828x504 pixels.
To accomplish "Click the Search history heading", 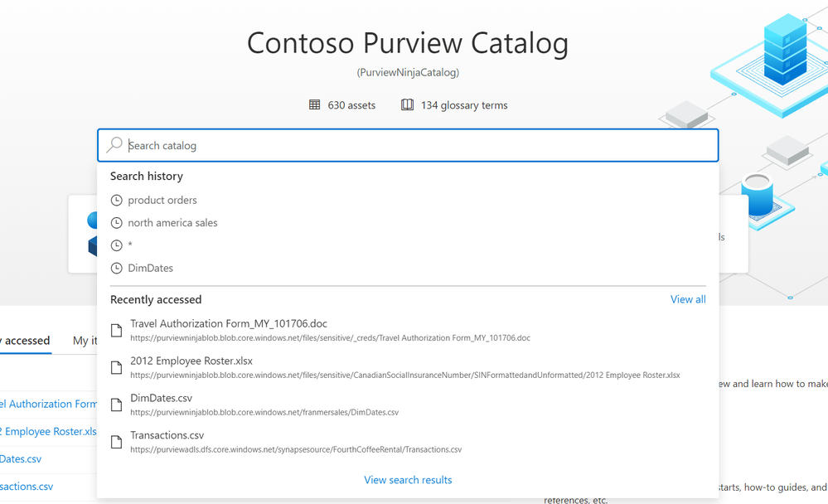I will [x=146, y=176].
